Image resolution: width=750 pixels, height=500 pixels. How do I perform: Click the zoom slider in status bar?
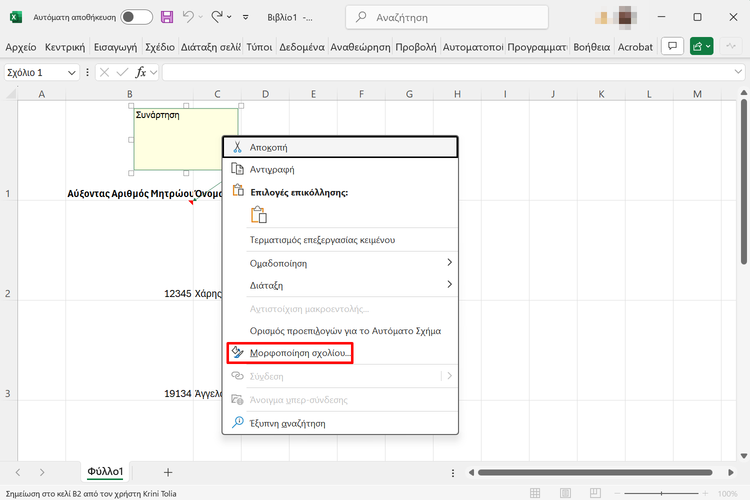(x=662, y=493)
